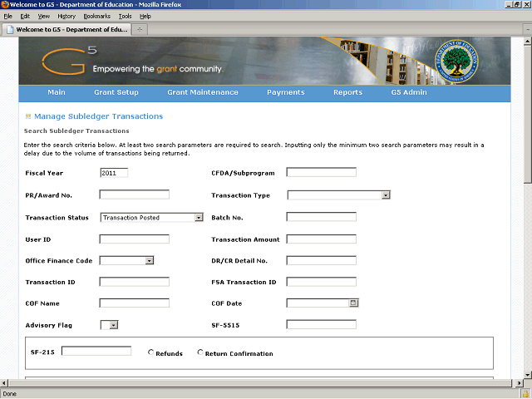Open the G5 Admin navigation item
532x399 pixels.
point(409,92)
